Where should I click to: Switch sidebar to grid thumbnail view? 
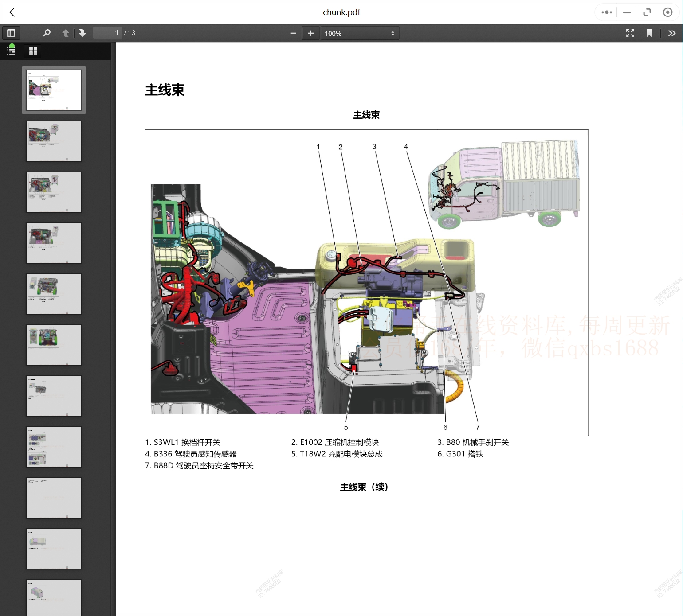[32, 51]
